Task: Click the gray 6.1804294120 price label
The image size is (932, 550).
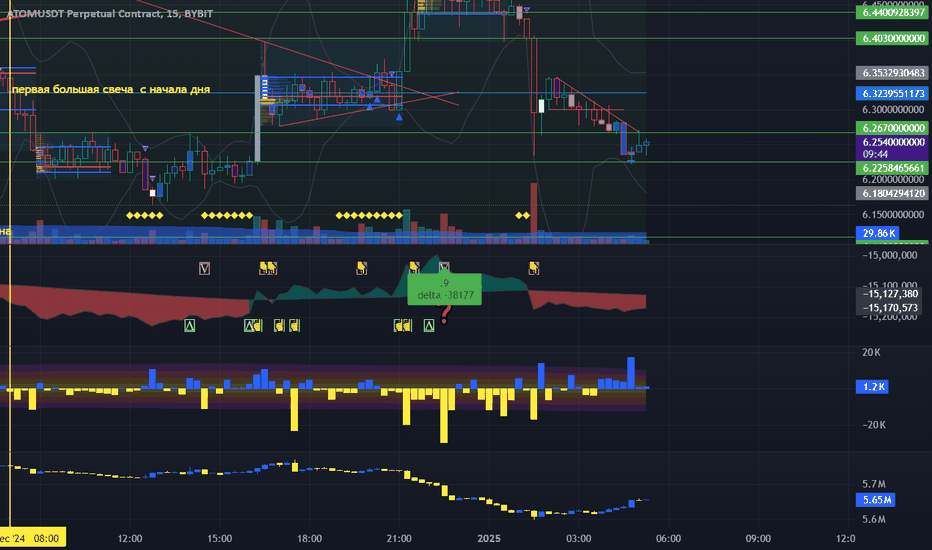Action: click(x=892, y=193)
